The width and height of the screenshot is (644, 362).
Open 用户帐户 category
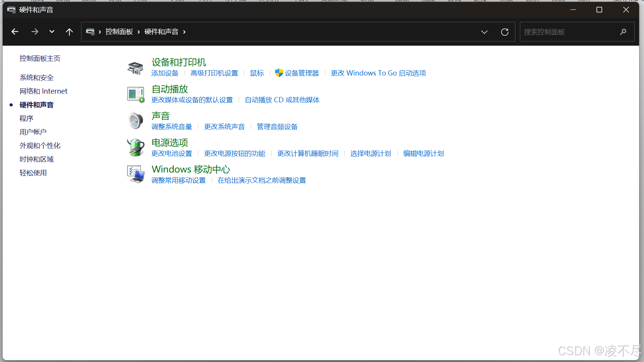(33, 132)
